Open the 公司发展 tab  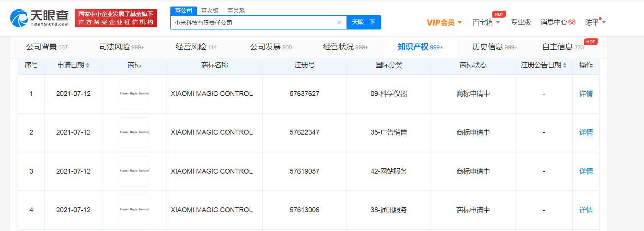tap(271, 47)
